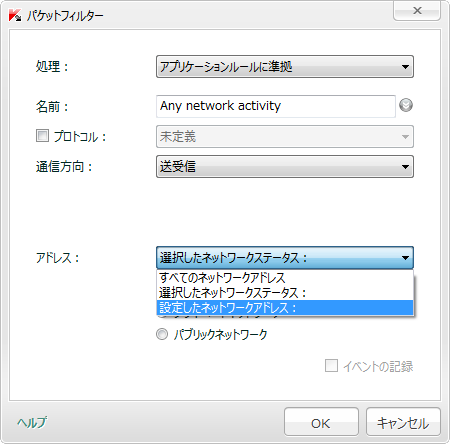Click the キャンセル button

tap(403, 422)
